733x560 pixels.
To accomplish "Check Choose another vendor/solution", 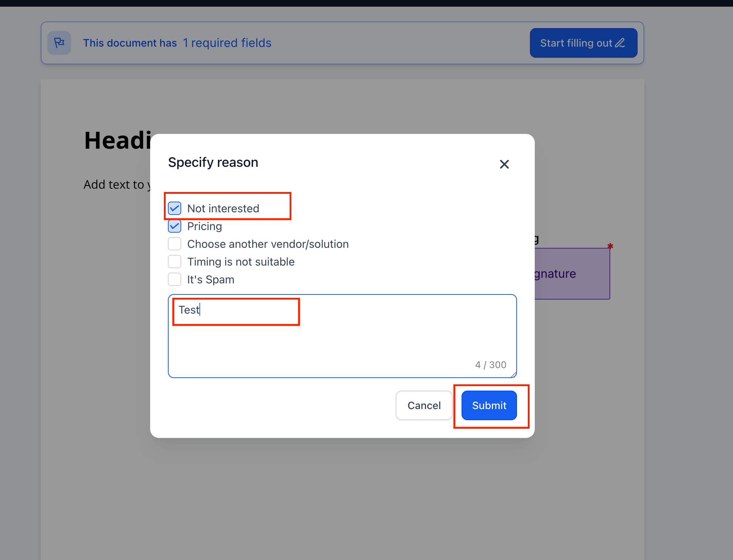I will point(175,244).
